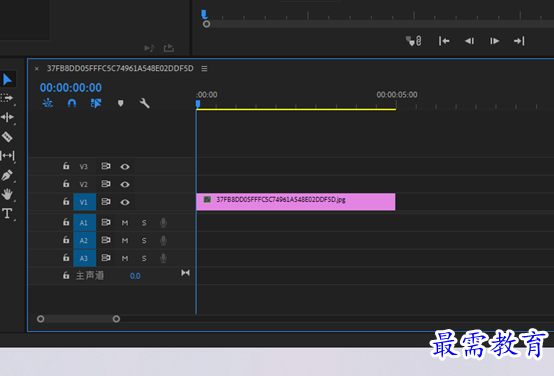The width and height of the screenshot is (554, 376).
Task: Toggle sync lock on V2
Action: point(106,184)
